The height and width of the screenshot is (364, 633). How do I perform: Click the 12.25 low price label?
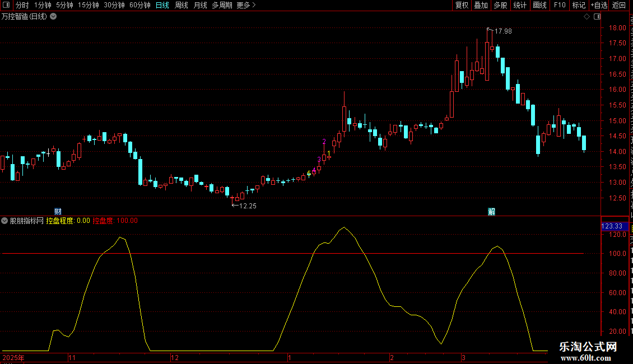(248, 206)
